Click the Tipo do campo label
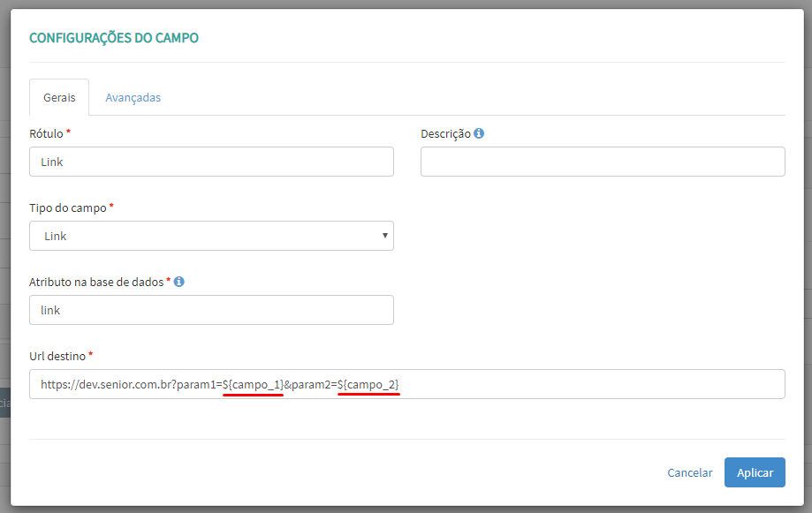The height and width of the screenshot is (513, 812). pyautogui.click(x=67, y=207)
